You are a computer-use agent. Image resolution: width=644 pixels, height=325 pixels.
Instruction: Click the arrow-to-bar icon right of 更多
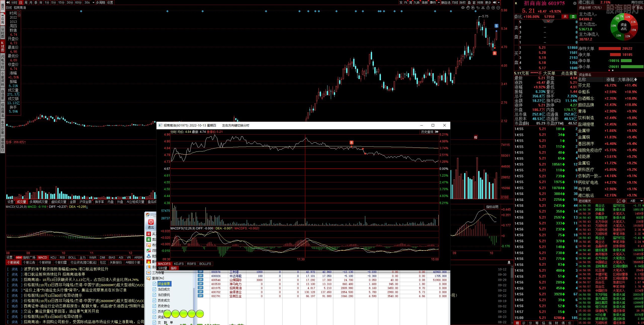pos(495,3)
